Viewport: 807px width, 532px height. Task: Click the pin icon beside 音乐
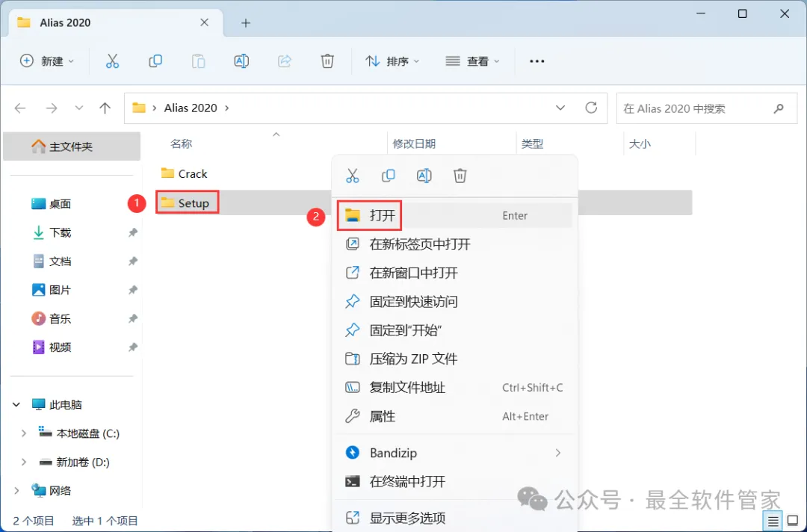point(133,318)
